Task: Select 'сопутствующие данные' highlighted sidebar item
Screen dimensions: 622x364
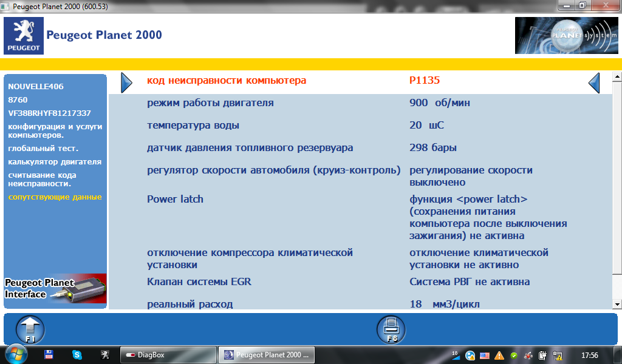Action: 55,197
